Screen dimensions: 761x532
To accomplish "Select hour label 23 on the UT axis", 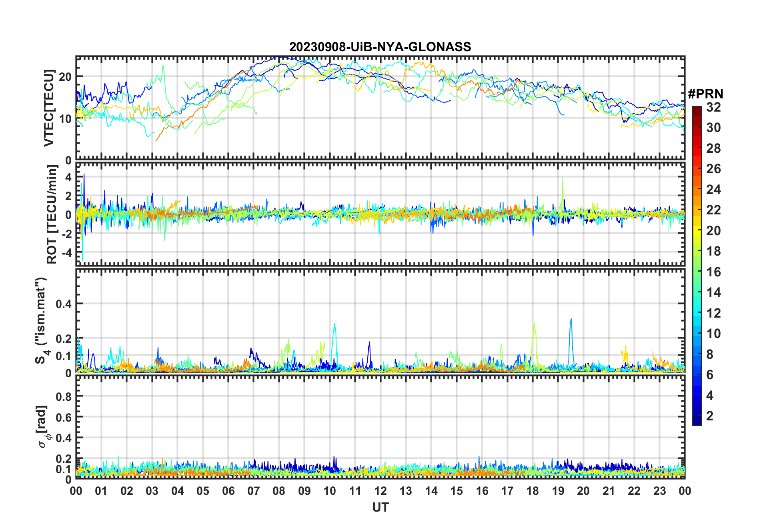I will click(x=660, y=491).
